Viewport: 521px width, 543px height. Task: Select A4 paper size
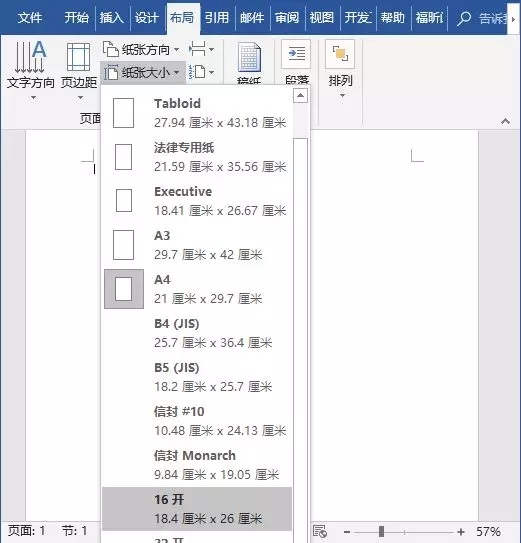click(x=197, y=289)
